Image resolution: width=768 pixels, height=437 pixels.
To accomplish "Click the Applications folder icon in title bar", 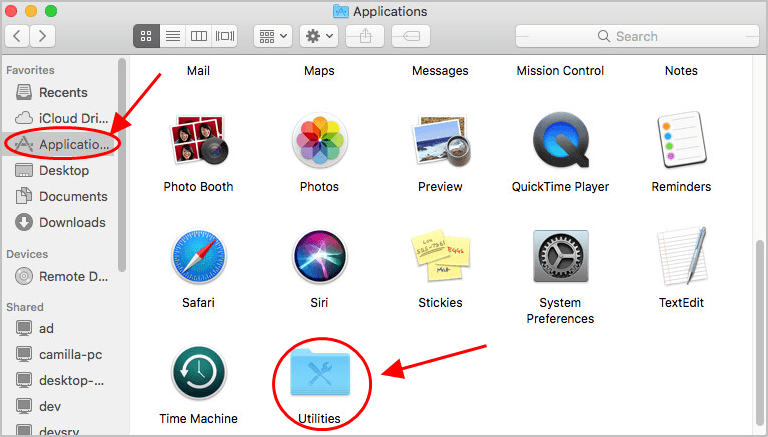I will pos(340,11).
